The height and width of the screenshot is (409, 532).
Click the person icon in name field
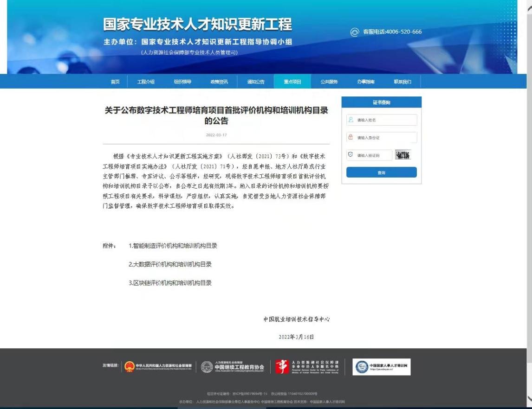point(351,120)
